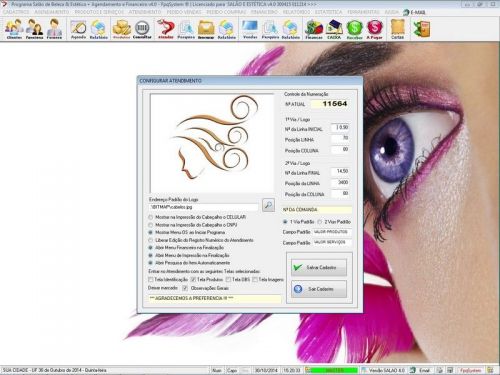Image resolution: width=500 pixels, height=375 pixels.
Task: Click the Nº ATUAL number field
Action: pos(330,104)
